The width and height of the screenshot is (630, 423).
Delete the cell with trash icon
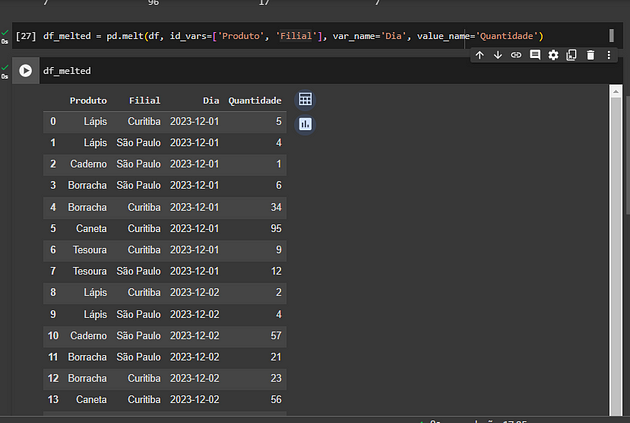[x=590, y=55]
